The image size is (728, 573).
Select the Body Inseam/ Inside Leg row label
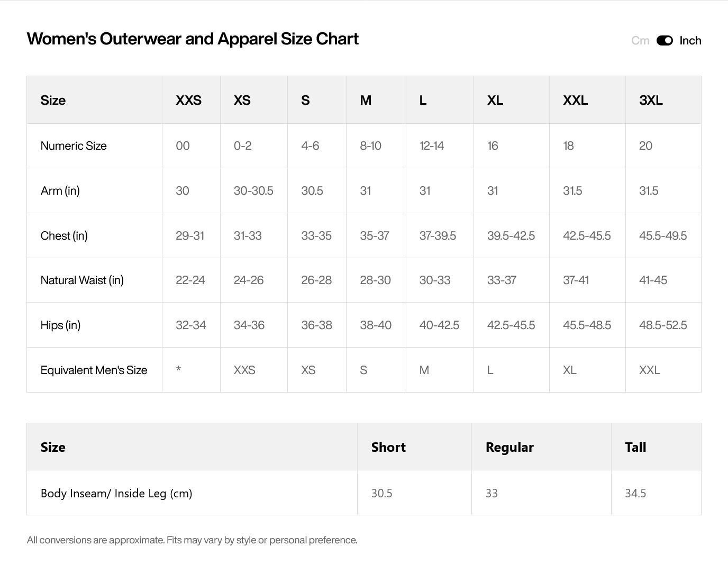116,493
